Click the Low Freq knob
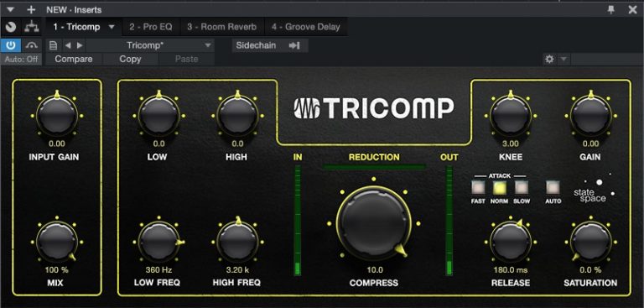644x308 pixels. point(159,242)
